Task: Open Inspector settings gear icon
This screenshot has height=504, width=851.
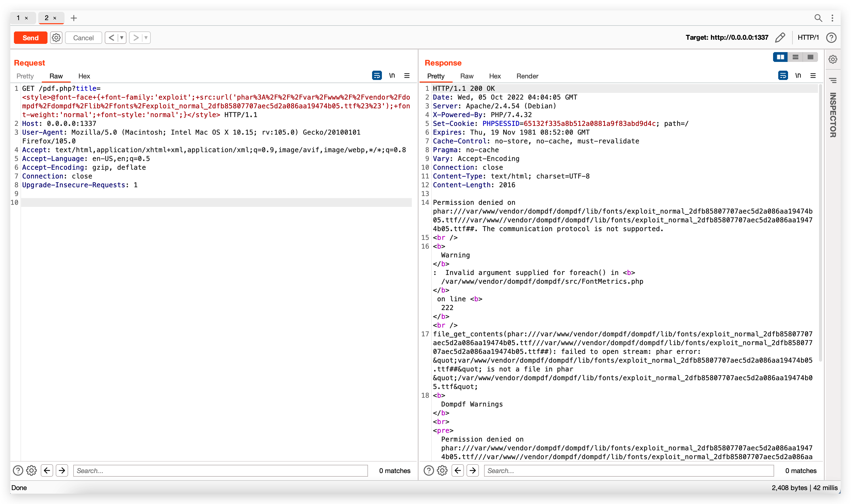Action: pos(833,59)
